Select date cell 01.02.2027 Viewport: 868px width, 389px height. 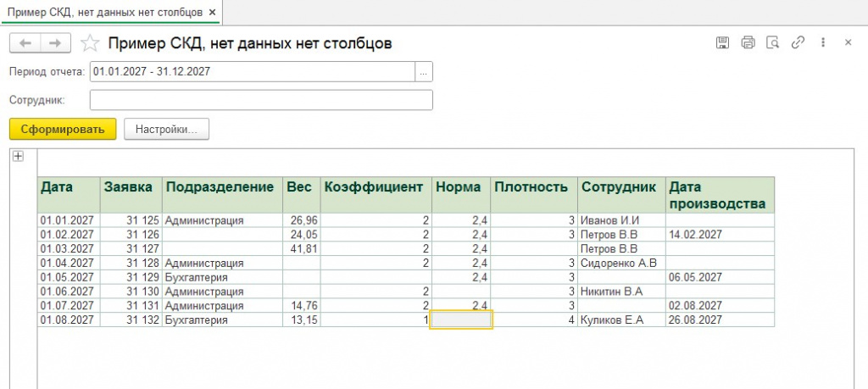[69, 235]
